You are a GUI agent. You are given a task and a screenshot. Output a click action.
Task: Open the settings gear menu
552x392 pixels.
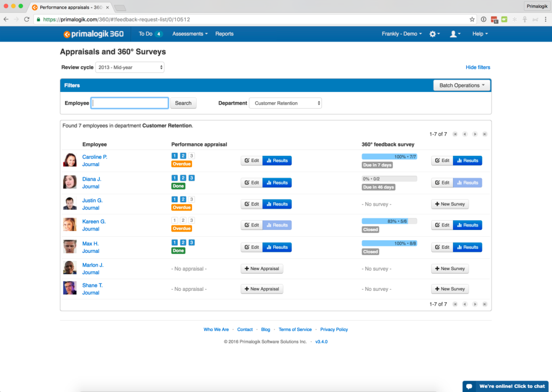tap(435, 34)
